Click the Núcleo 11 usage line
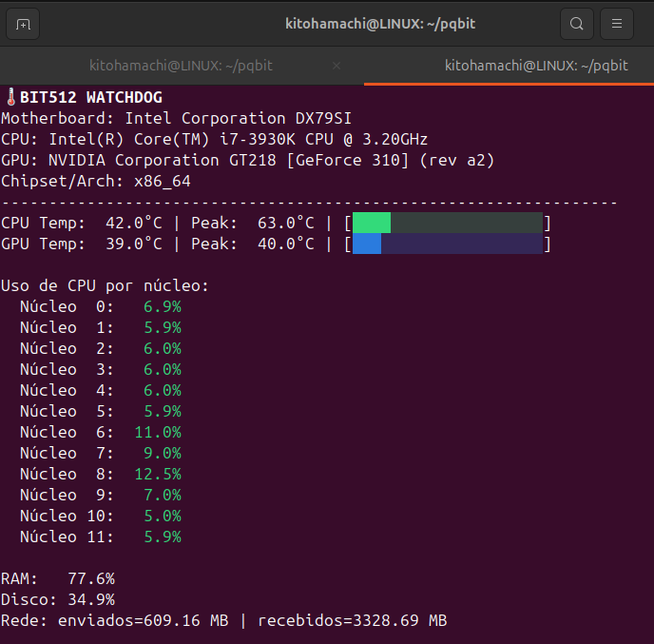The width and height of the screenshot is (654, 644). click(101, 537)
